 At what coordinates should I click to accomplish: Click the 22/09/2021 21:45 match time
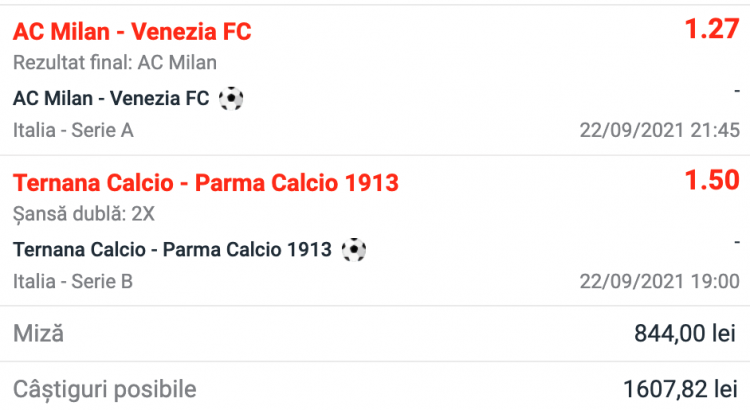(x=659, y=130)
